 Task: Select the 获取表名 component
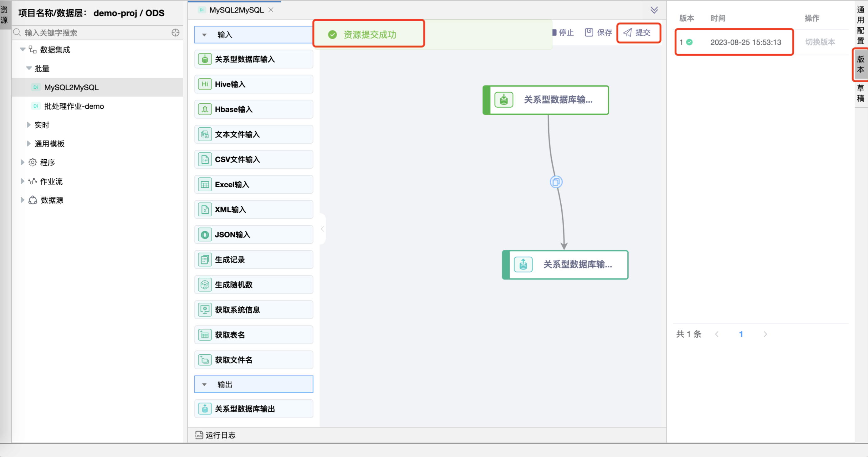point(253,334)
